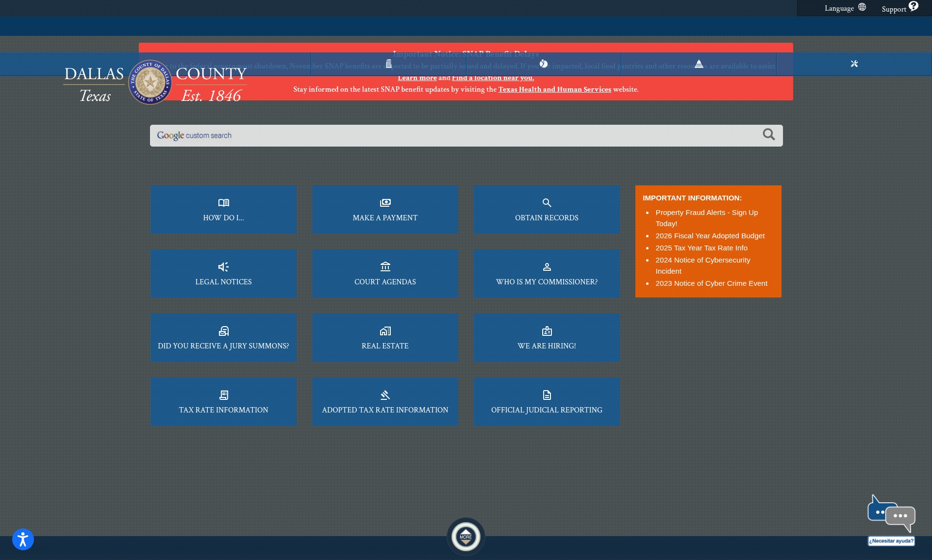The width and height of the screenshot is (932, 560).
Task: Click the Dallas County seal logo
Action: click(150, 82)
